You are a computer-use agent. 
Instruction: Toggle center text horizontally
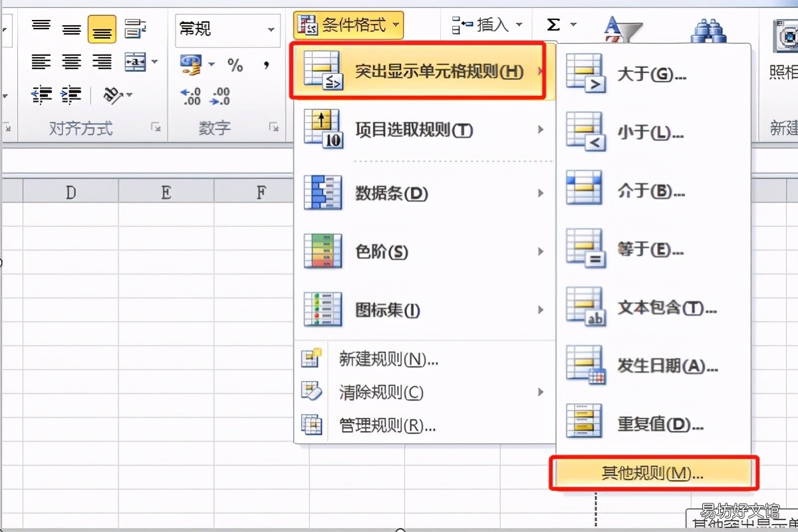coord(72,63)
